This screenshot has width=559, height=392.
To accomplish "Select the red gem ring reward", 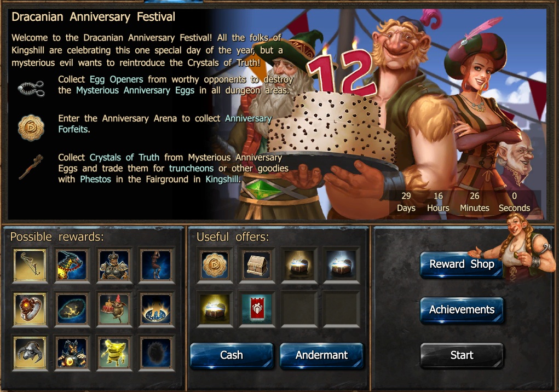I will [30, 309].
